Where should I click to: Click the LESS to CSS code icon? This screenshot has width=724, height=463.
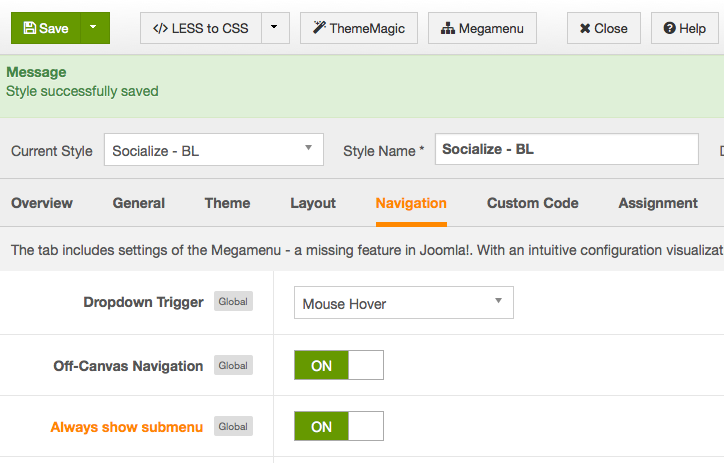pos(160,29)
